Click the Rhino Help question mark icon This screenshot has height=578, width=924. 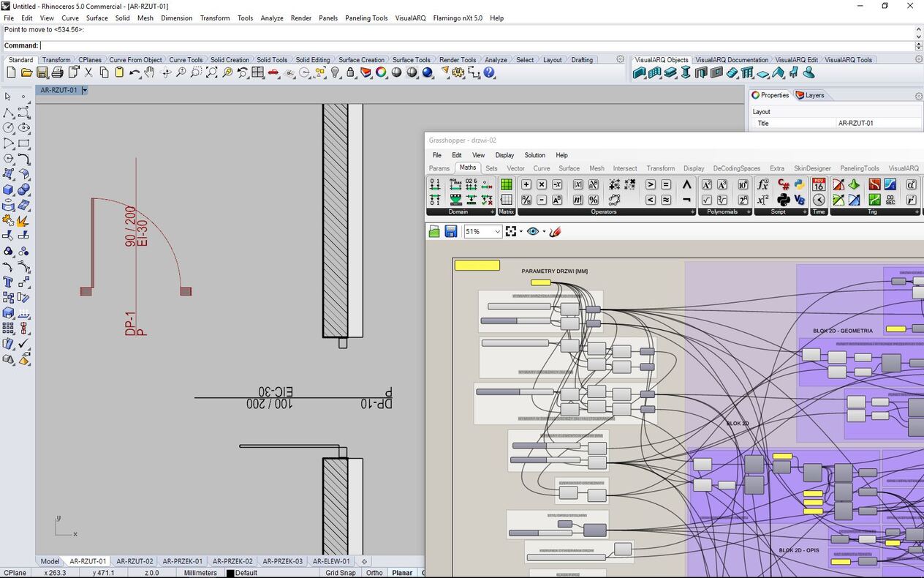tap(489, 72)
